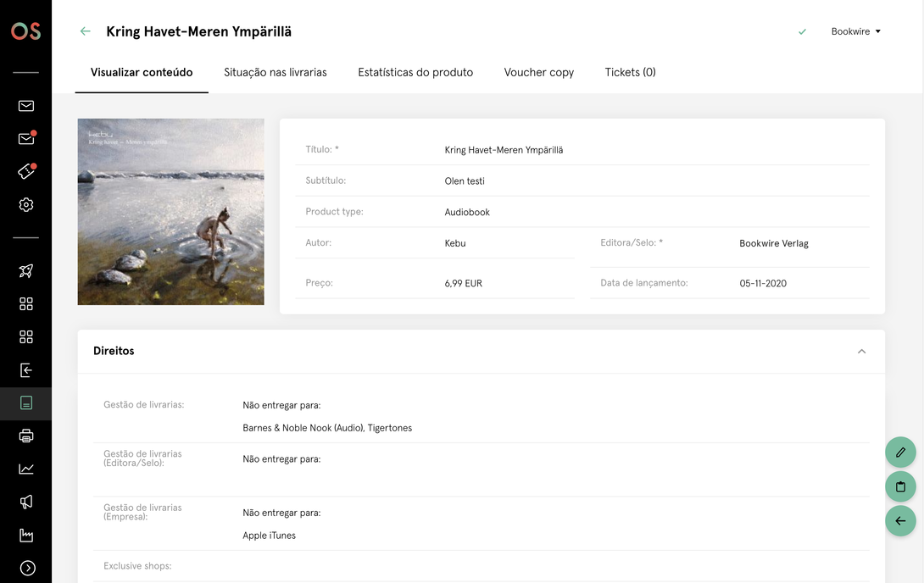Click the import arrow document icon
Screen dimensions: 924x583
tap(26, 369)
